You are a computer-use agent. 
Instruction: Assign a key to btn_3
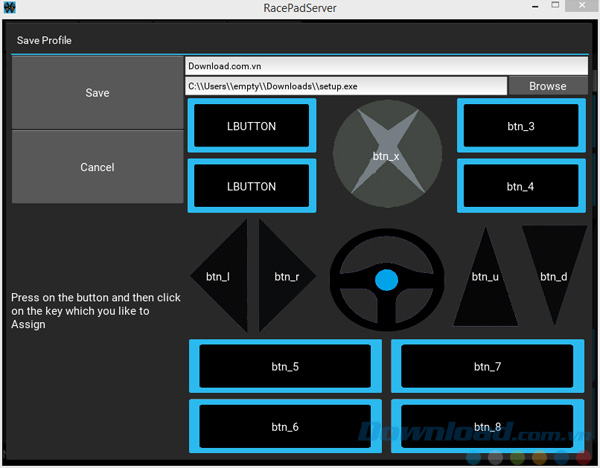(520, 126)
